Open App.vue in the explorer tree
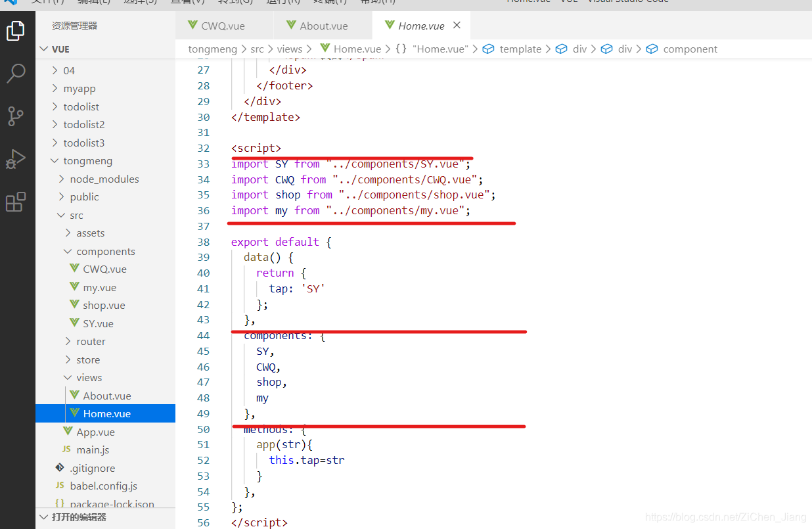The height and width of the screenshot is (529, 812). point(105,432)
